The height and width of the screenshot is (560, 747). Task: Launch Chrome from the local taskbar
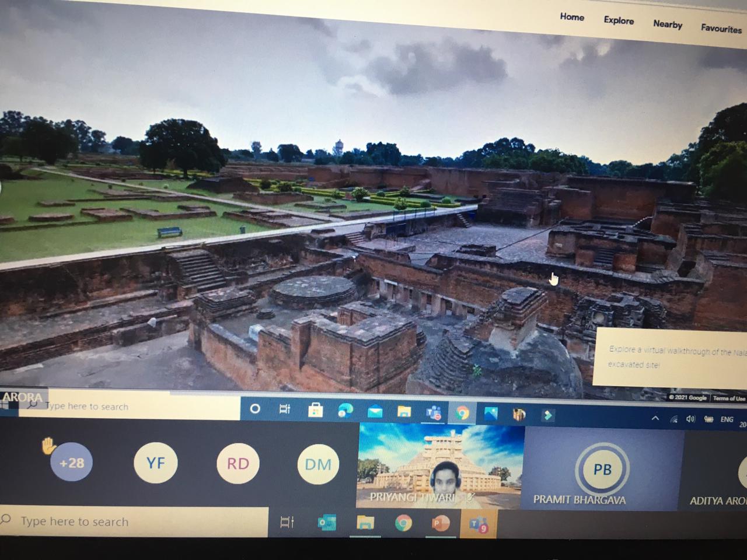(403, 523)
